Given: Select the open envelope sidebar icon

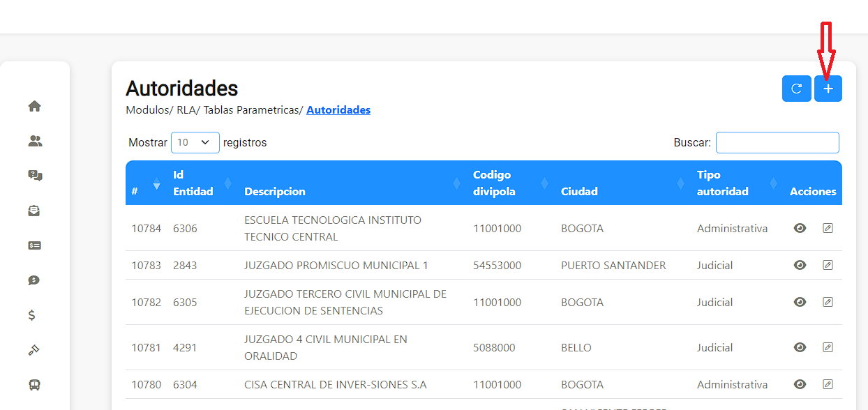Looking at the screenshot, I should pyautogui.click(x=34, y=211).
